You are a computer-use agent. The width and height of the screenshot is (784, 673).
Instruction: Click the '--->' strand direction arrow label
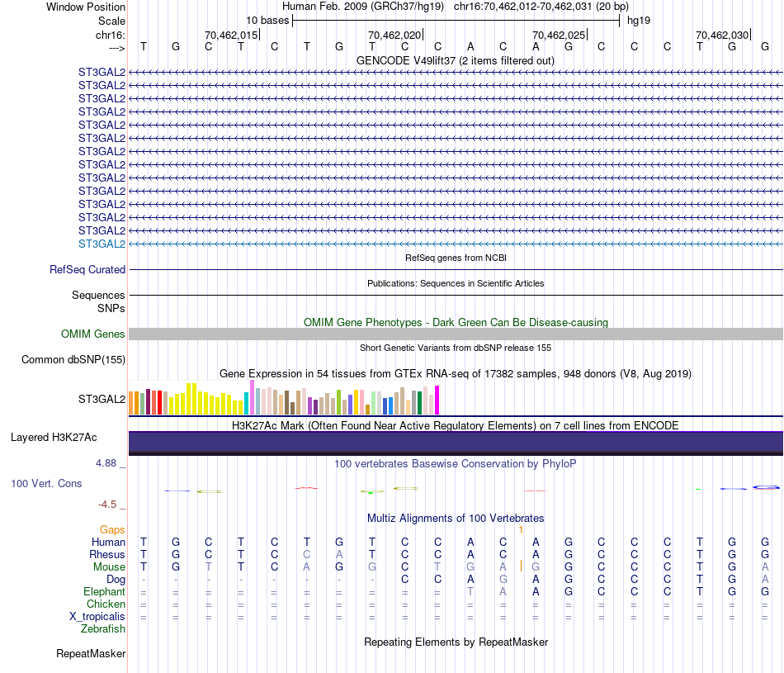tap(117, 48)
